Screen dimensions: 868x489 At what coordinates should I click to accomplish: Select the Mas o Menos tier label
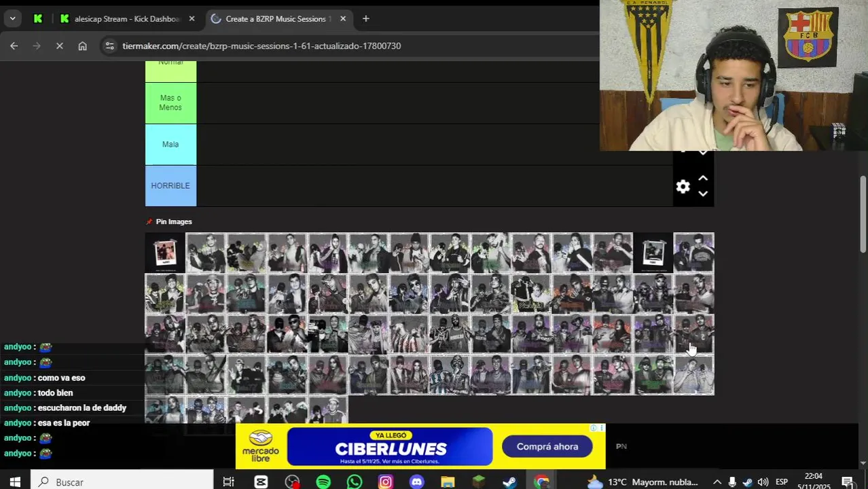pos(170,103)
